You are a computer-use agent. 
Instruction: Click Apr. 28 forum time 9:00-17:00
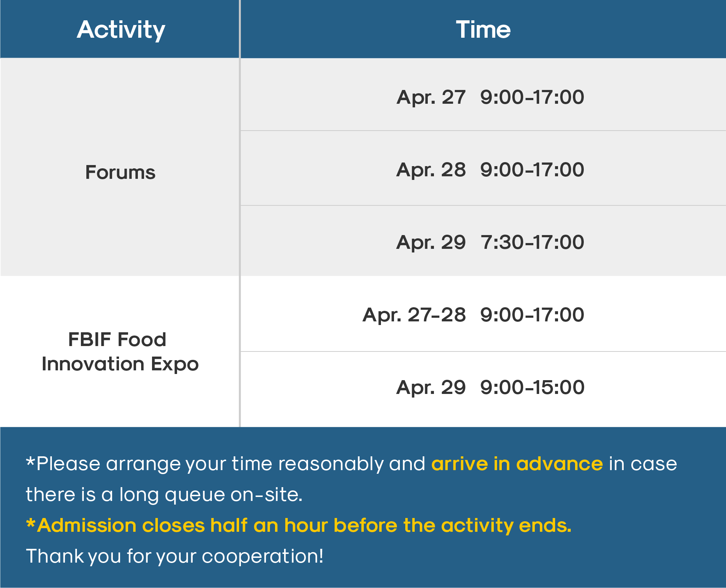click(x=532, y=170)
